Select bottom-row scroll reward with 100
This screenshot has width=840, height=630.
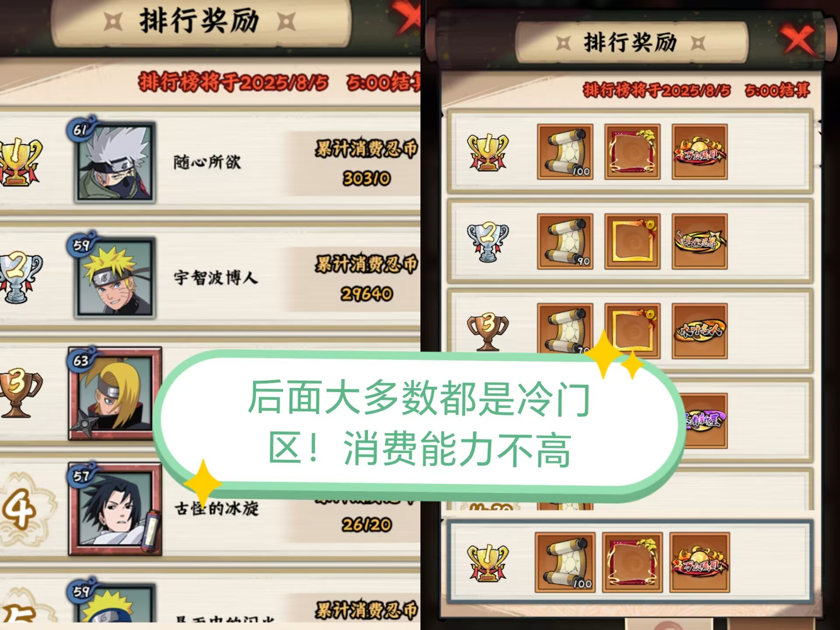pyautogui.click(x=565, y=562)
